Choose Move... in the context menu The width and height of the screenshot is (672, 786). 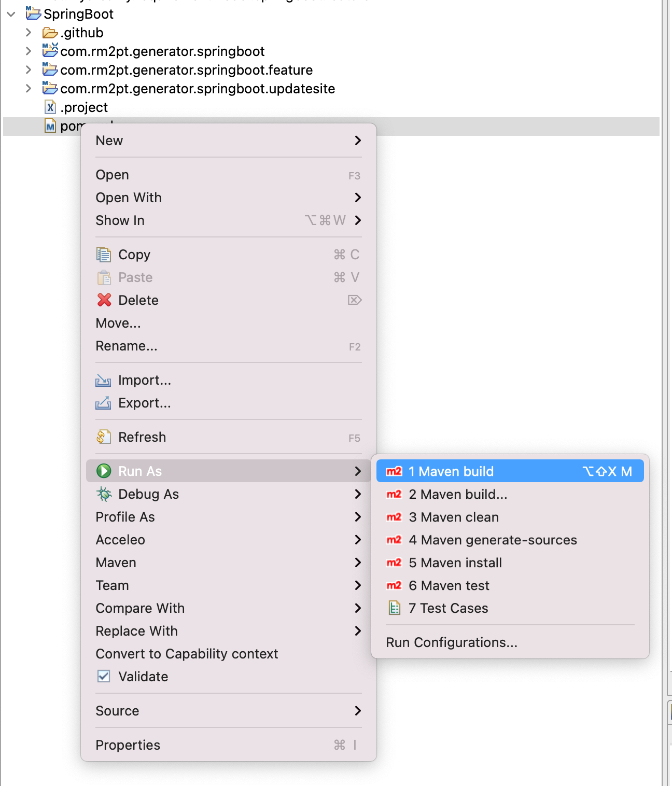pyautogui.click(x=229, y=323)
